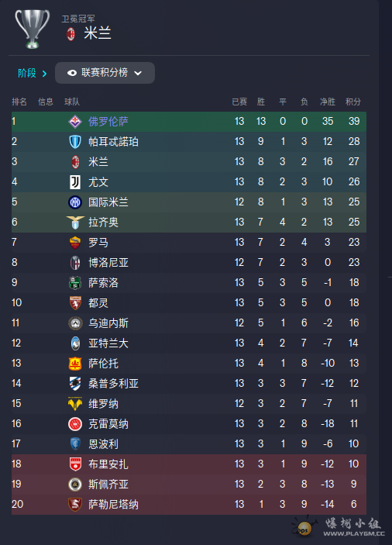Sort the table by the 净胜 column header
Image resolution: width=392 pixels, height=545 pixels.
click(x=328, y=102)
